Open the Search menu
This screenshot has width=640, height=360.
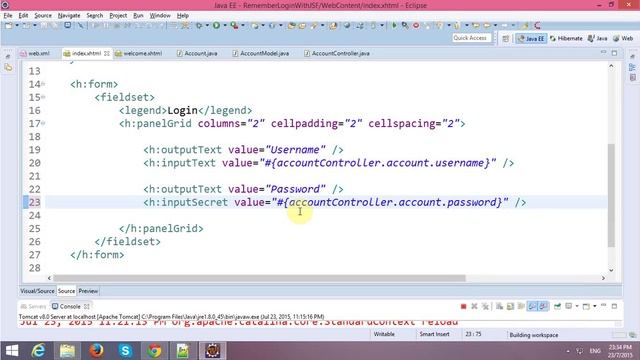point(95,16)
